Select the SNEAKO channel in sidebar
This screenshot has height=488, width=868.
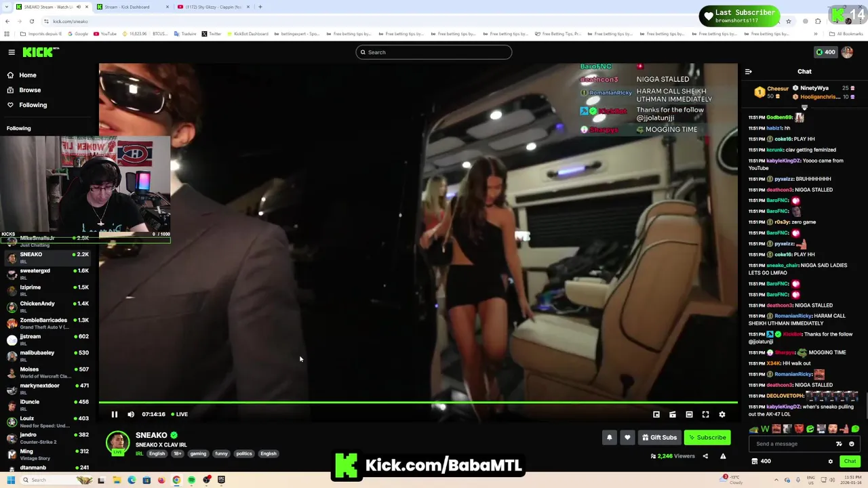47,258
